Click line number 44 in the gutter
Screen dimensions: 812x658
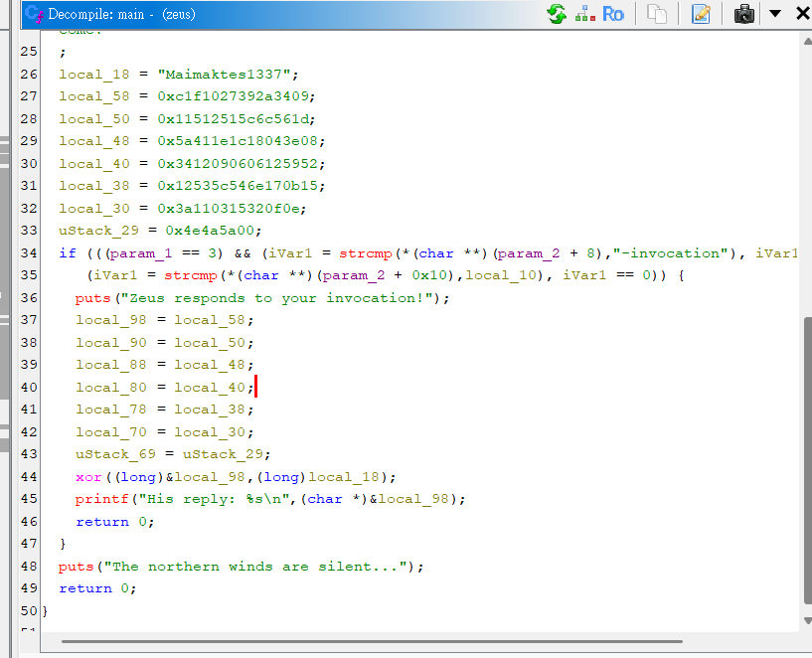coord(29,477)
